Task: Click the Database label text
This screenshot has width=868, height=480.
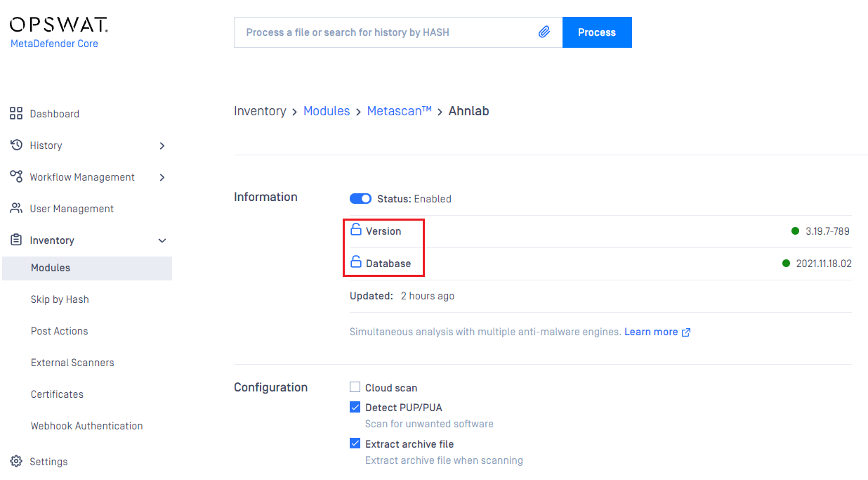Action: 388,264
